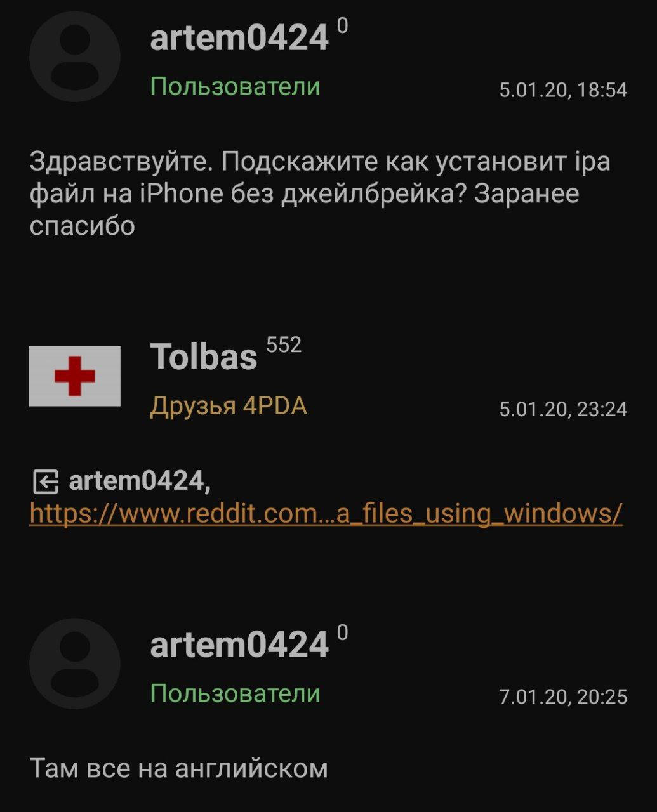
Task: Open the avatar beside the 7.01.20 post
Action: tap(75, 664)
